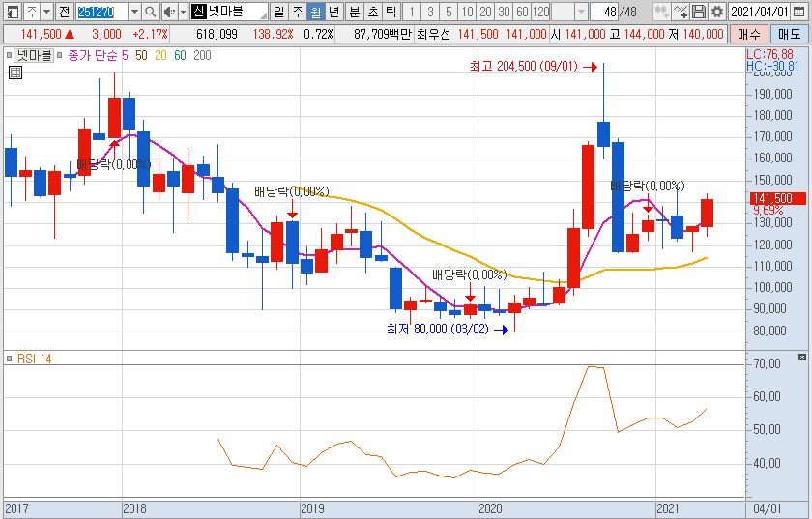Click the +2.17% change value
Image resolution: width=812 pixels, height=519 pixels.
[x=150, y=34]
